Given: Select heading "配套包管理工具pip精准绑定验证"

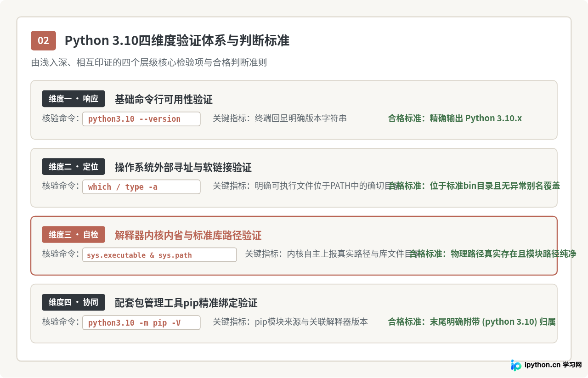Looking at the screenshot, I should 186,303.
